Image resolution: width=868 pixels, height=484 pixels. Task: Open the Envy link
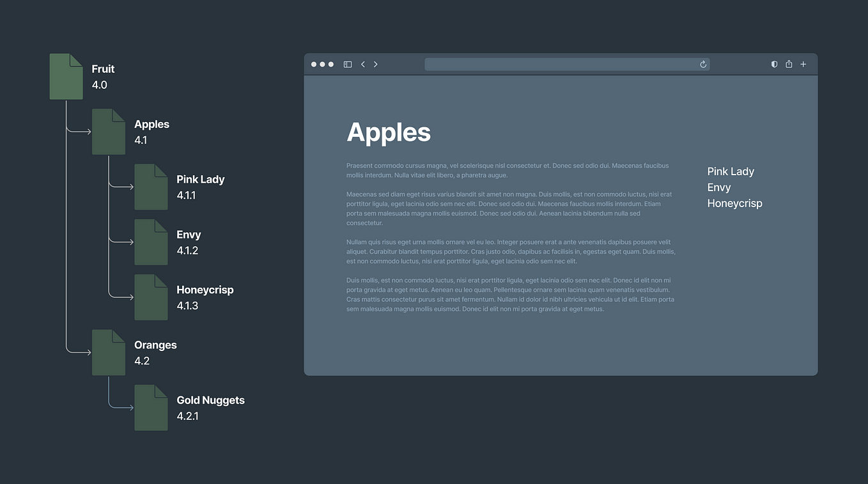click(x=719, y=187)
